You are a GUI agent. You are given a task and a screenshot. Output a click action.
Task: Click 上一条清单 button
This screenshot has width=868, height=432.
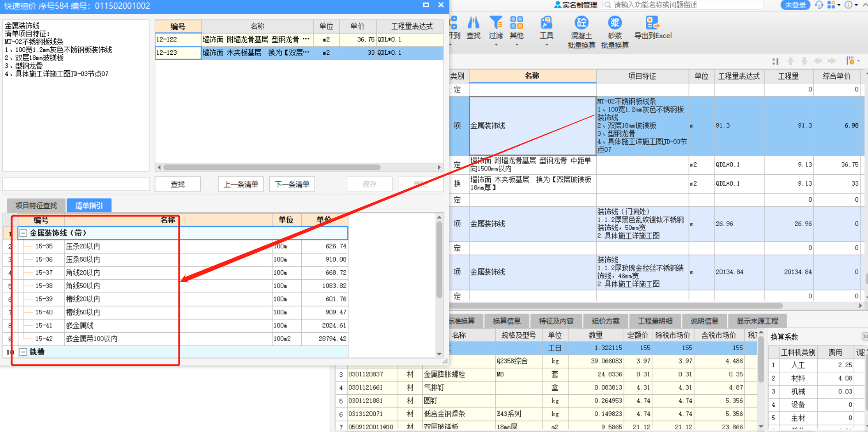[x=241, y=184]
